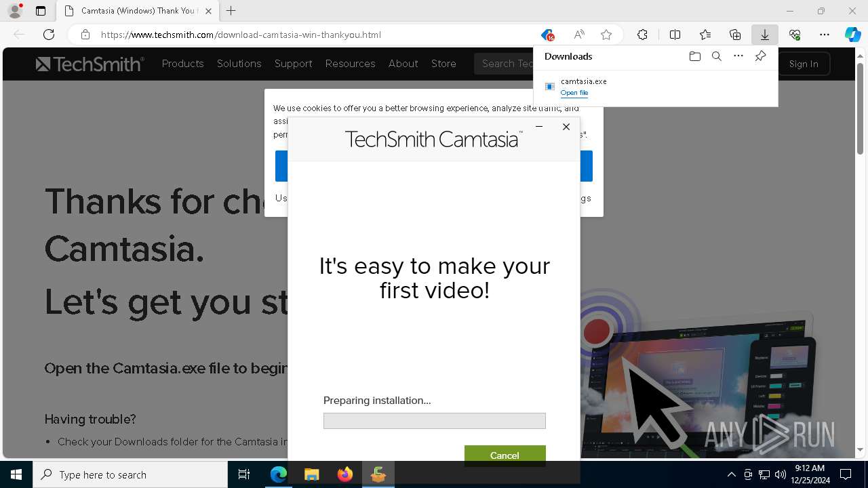Open the Solutions menu
Screen dimensions: 868x488
(x=239, y=64)
